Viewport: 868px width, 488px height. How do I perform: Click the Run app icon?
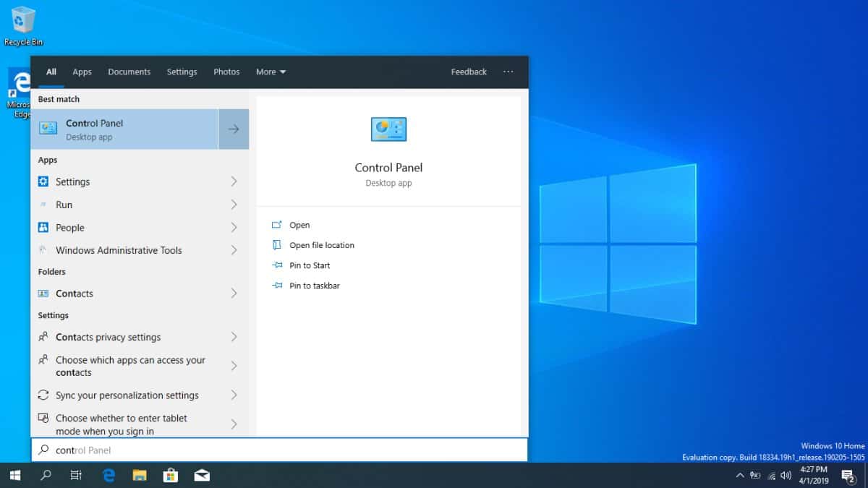(43, 205)
